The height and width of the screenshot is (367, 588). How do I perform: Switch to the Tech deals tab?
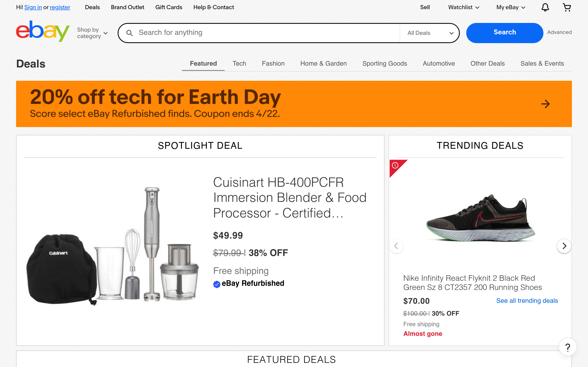pyautogui.click(x=239, y=64)
